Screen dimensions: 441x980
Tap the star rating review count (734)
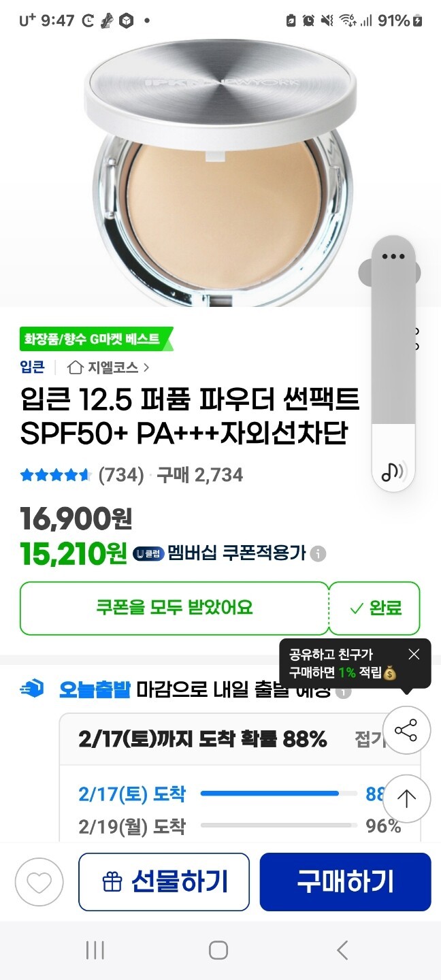pos(121,475)
